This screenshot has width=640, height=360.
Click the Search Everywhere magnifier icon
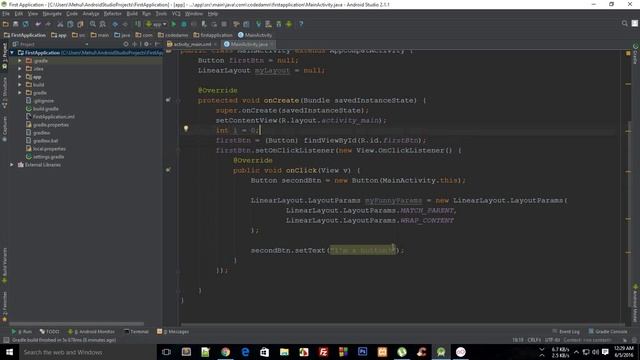(624, 24)
